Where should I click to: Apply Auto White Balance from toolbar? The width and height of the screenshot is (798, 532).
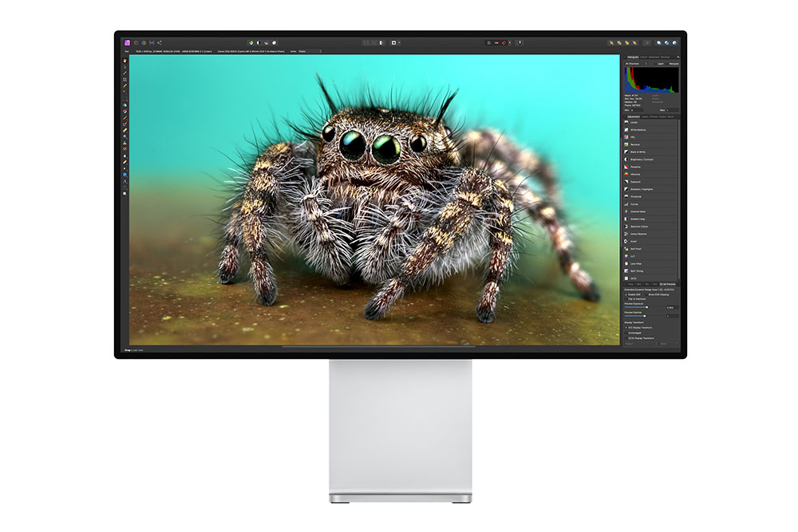(x=274, y=42)
